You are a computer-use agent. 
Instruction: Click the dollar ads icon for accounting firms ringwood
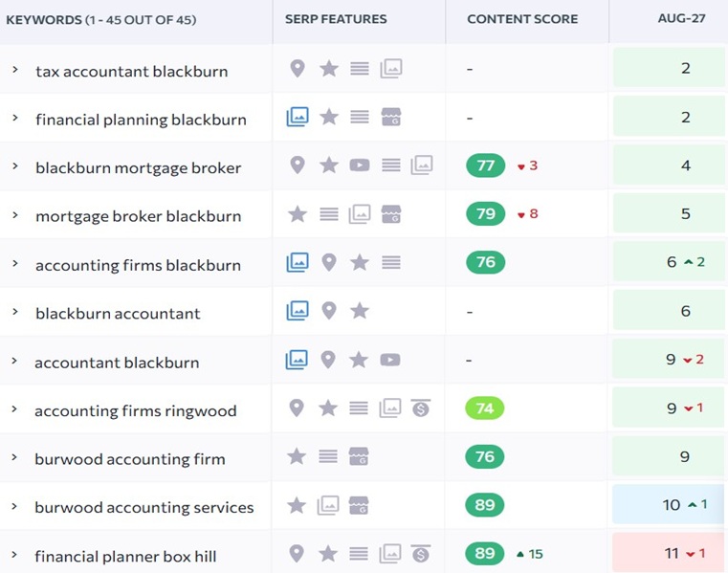[420, 408]
